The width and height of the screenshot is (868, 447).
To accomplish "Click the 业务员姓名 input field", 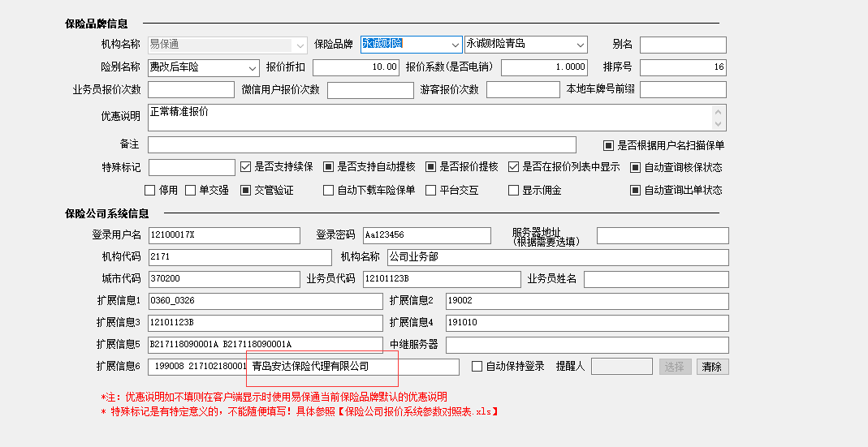I will point(656,279).
